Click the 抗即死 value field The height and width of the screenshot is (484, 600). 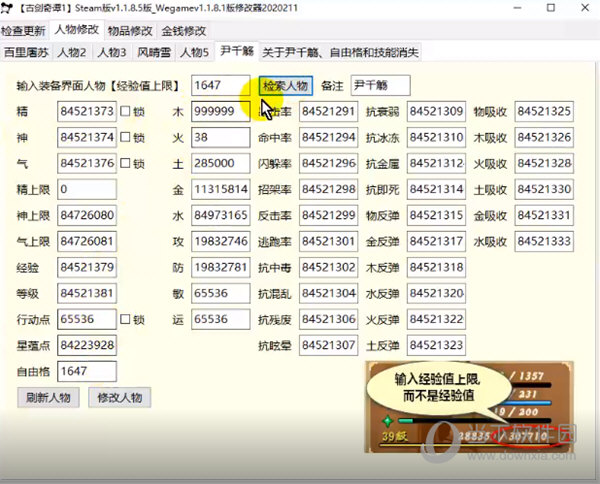click(437, 189)
